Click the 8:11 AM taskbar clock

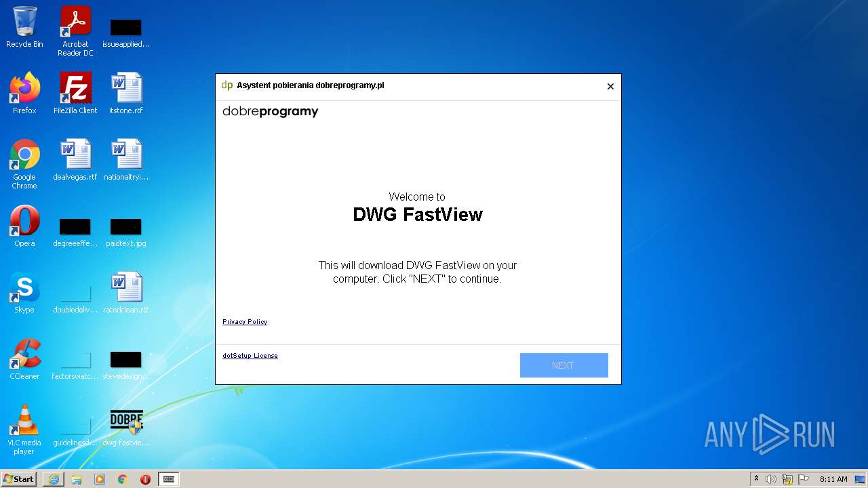coord(833,479)
